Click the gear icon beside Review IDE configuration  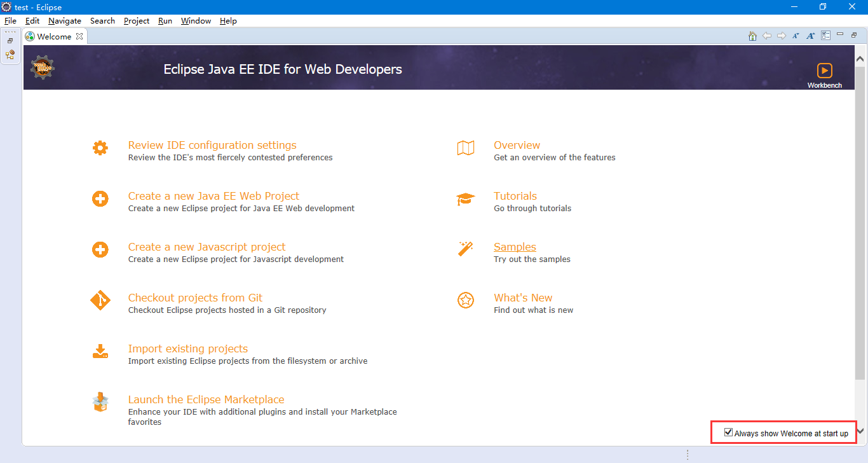pyautogui.click(x=100, y=148)
